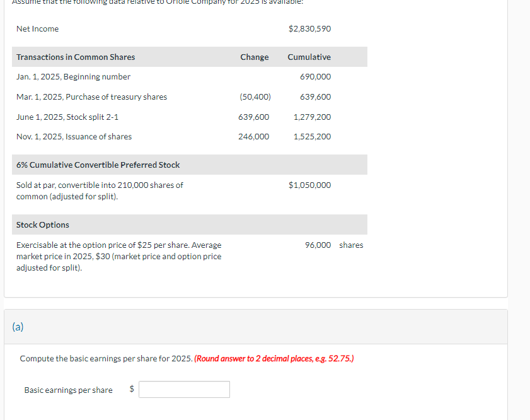Screen dimensions: 530x420
Task: Select the Net Income value $2,830,590
Action: [309, 28]
